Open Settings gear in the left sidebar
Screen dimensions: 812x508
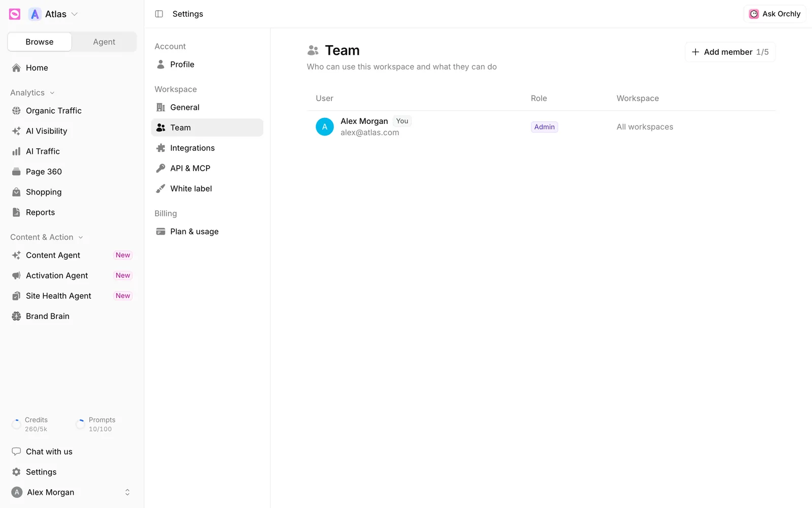tap(72, 472)
